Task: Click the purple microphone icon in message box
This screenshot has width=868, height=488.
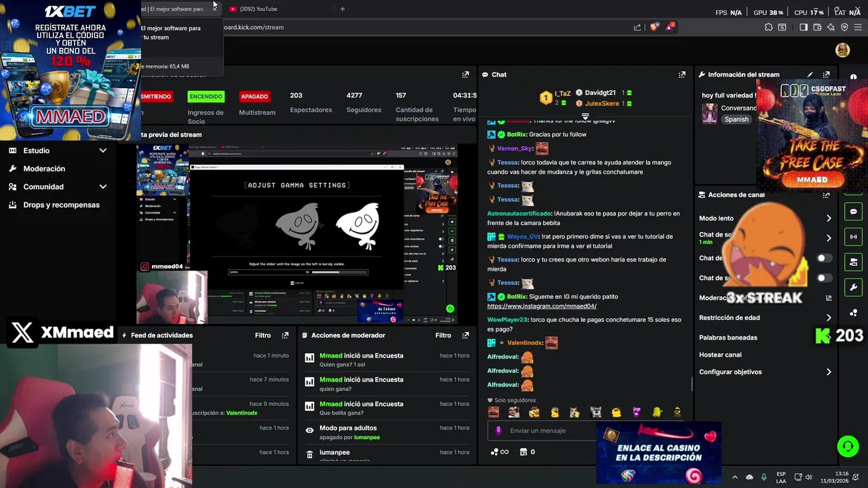Action: coord(499,430)
